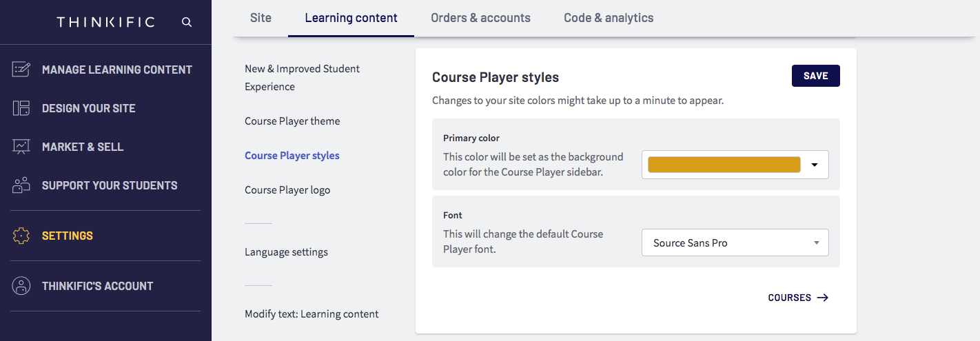Click the orange primary color swatch
The width and height of the screenshot is (980, 341).
click(724, 165)
